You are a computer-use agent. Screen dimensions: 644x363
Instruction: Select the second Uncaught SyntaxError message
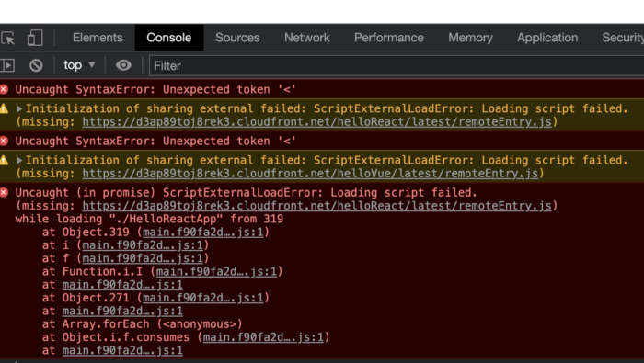155,141
